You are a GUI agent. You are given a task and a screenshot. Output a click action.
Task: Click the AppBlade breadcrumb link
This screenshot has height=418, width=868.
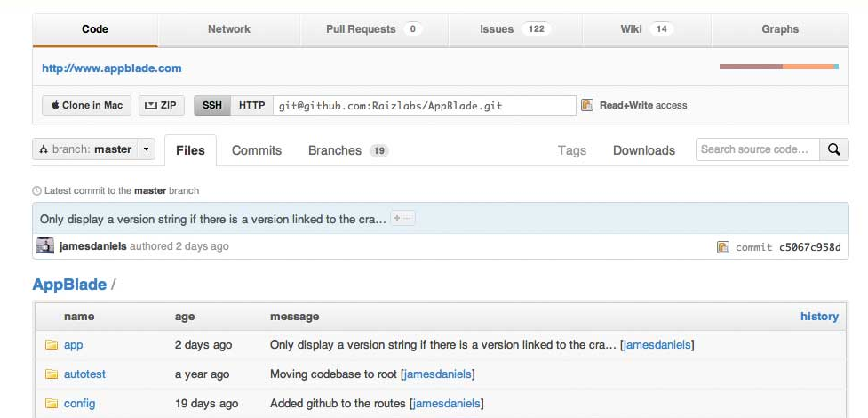pos(69,285)
